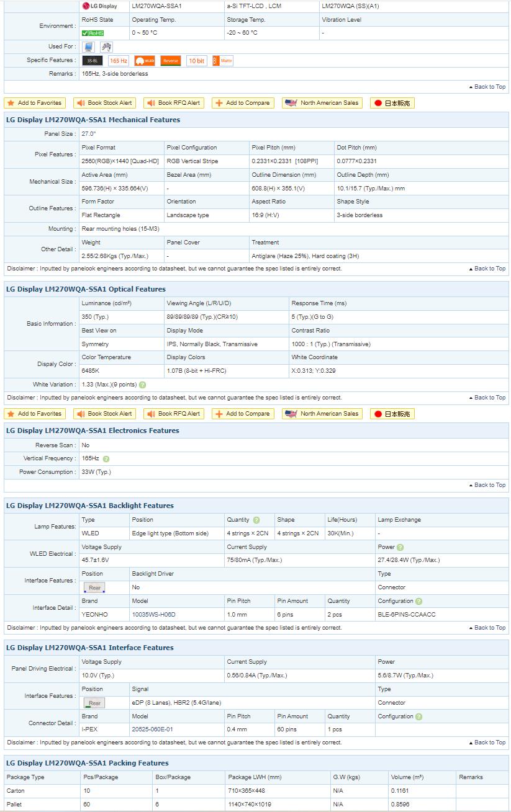Screen dimensions: 511x812
Task: Select the gamepad icon in Used For
Action: coord(106,47)
